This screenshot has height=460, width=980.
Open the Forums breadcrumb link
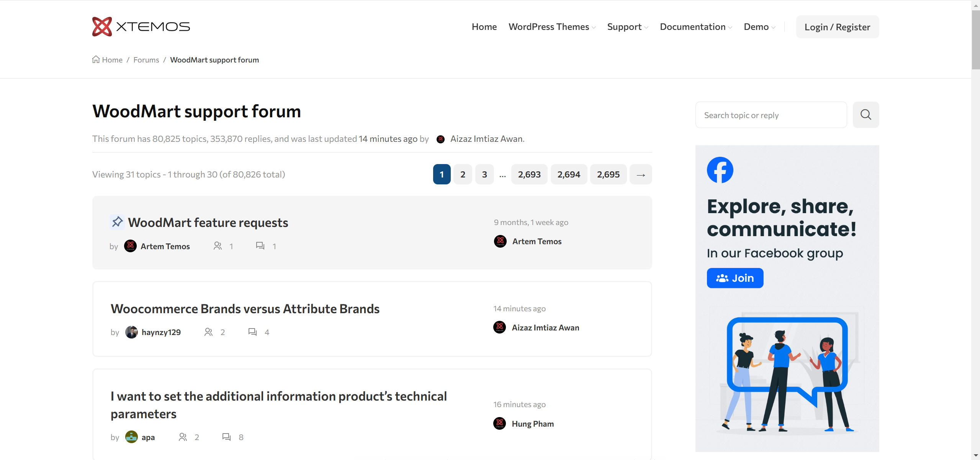(x=146, y=59)
